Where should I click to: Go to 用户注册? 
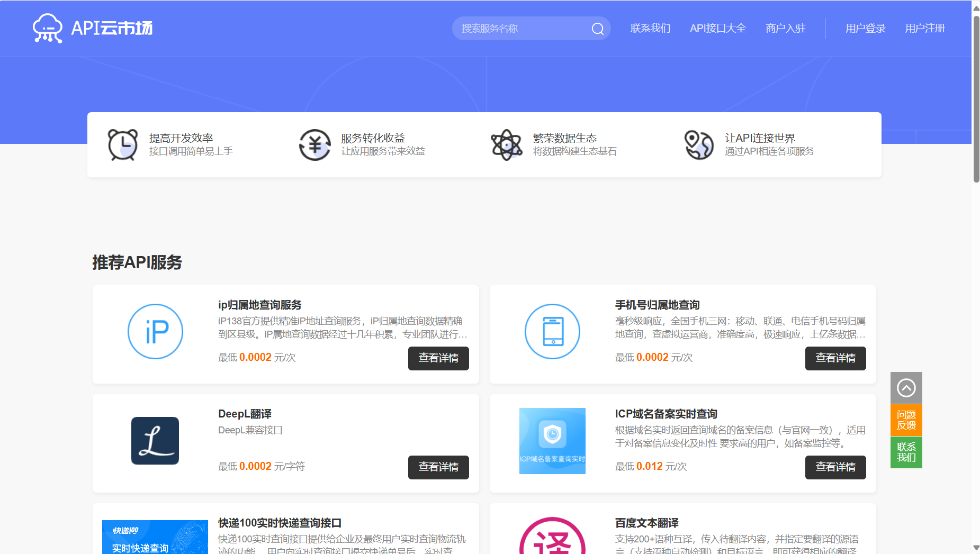[x=925, y=29]
